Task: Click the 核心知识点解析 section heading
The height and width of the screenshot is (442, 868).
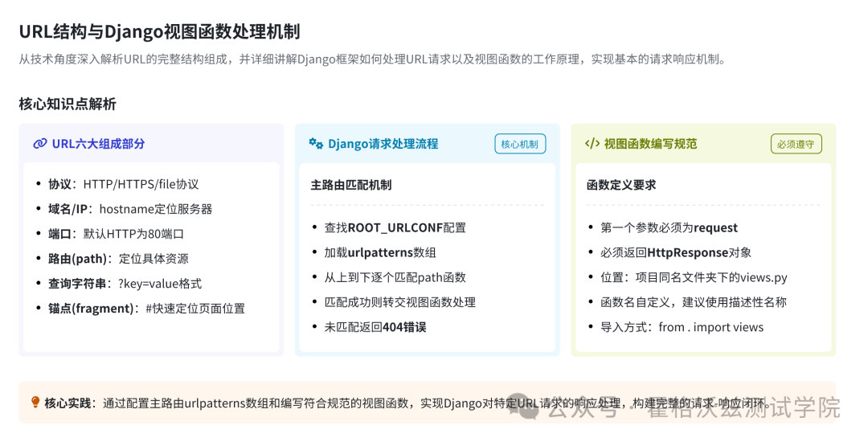Action: (68, 104)
